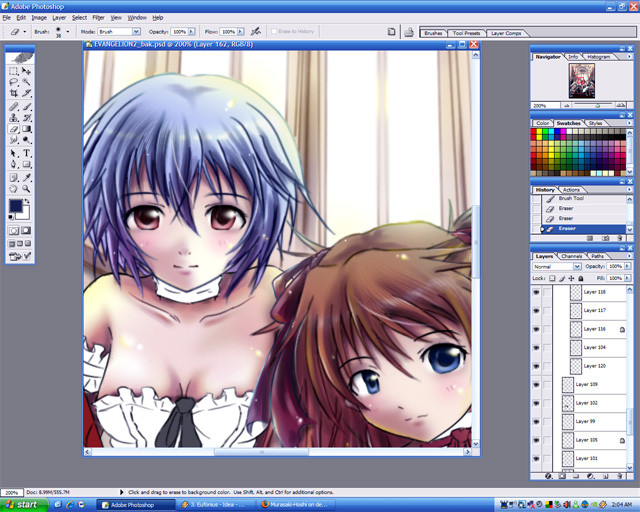Click delete layer trash icon in Layers panel
This screenshot has height=512, width=640.
click(620, 476)
